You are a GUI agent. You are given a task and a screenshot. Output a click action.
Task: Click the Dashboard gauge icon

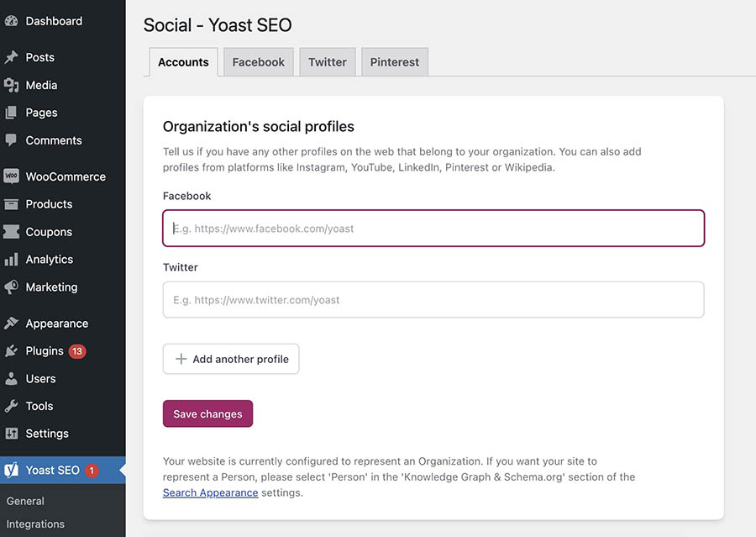coord(12,21)
